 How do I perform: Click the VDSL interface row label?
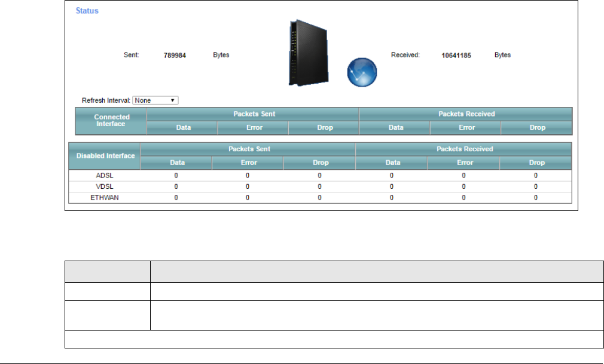pyautogui.click(x=105, y=187)
